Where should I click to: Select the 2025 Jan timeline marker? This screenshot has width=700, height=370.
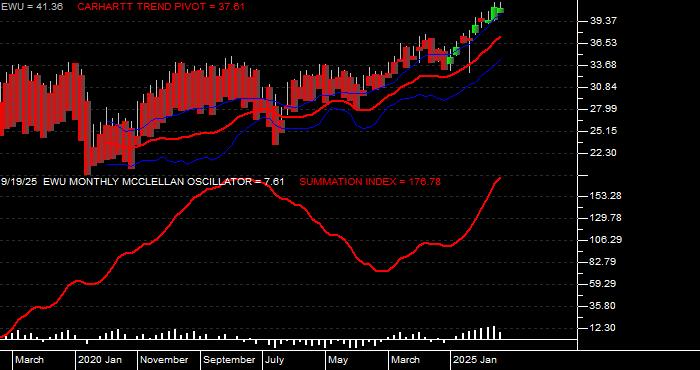tap(475, 360)
